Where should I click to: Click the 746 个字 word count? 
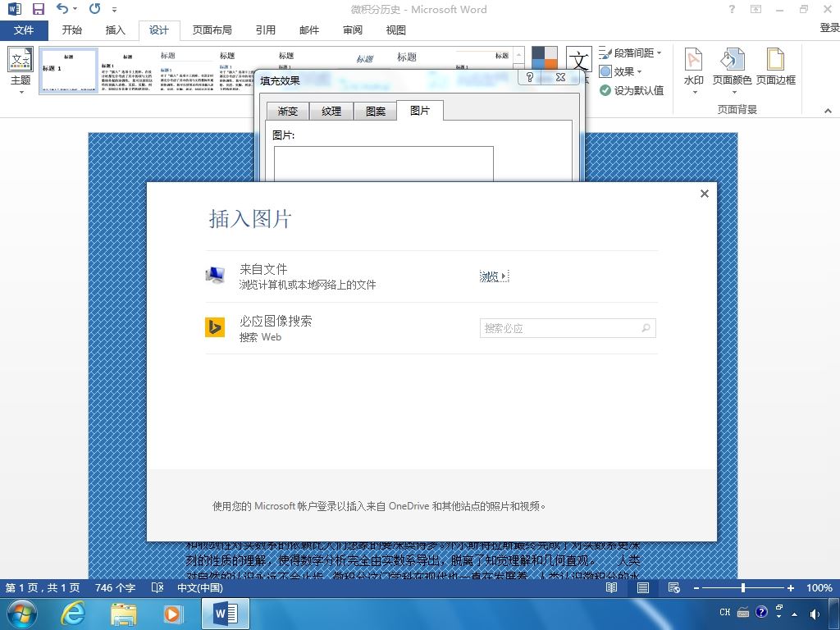115,587
